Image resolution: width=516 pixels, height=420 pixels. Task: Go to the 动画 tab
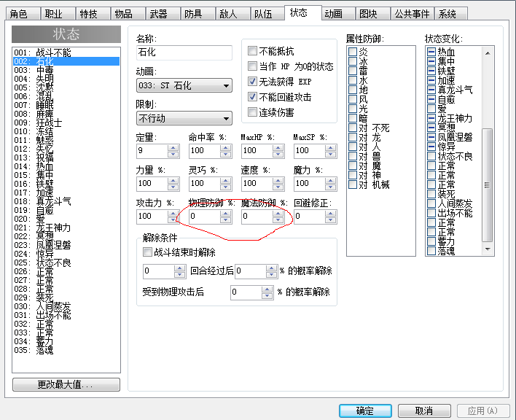[338, 14]
